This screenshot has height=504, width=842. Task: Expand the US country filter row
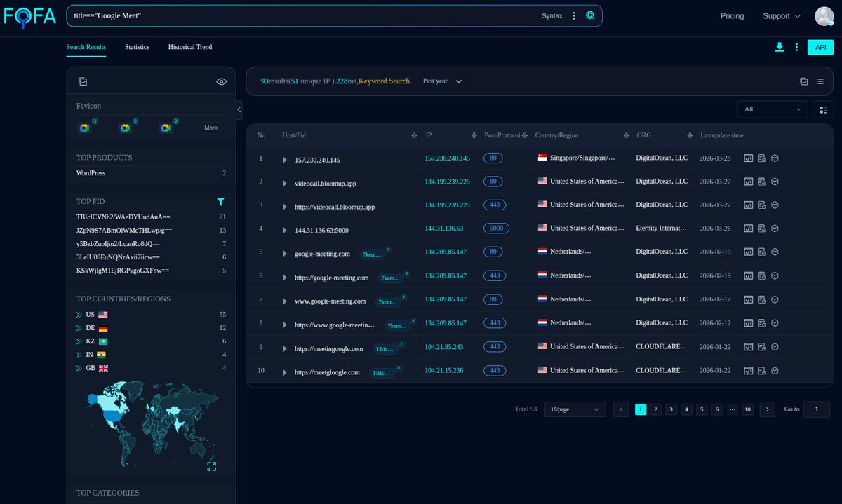click(x=79, y=315)
